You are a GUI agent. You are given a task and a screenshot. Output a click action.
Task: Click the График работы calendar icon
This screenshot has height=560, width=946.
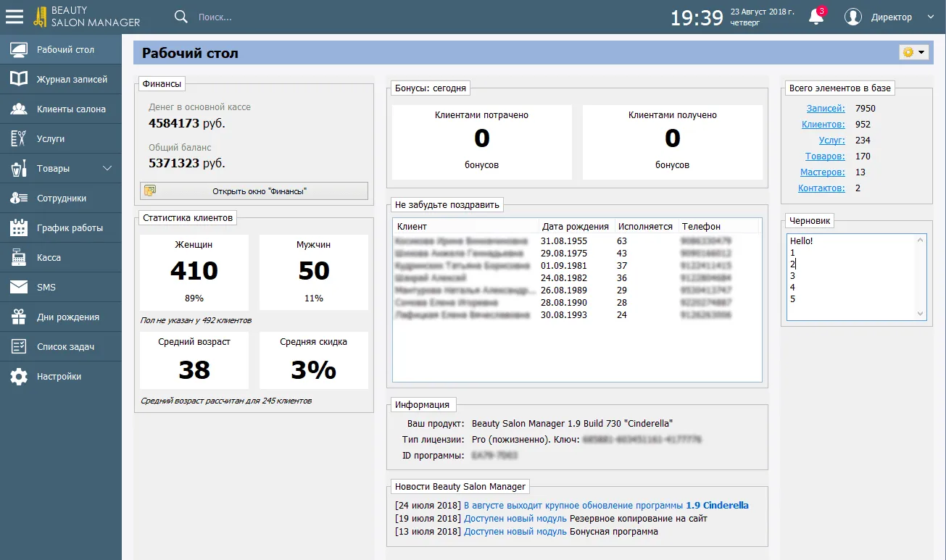(x=19, y=227)
